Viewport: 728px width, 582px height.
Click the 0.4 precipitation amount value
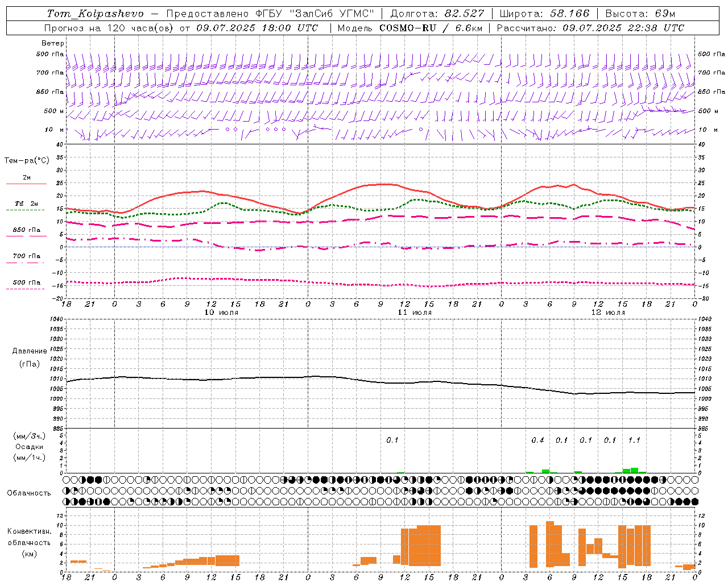click(x=537, y=440)
